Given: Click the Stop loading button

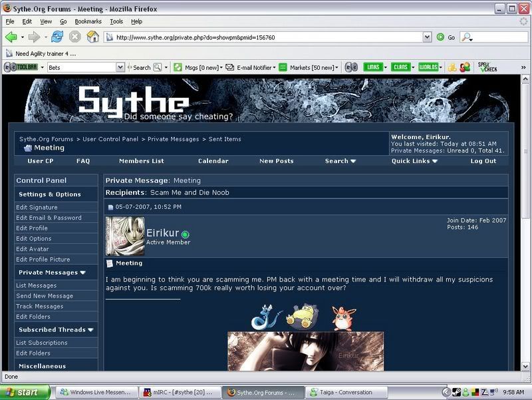Looking at the screenshot, I should click(x=75, y=37).
